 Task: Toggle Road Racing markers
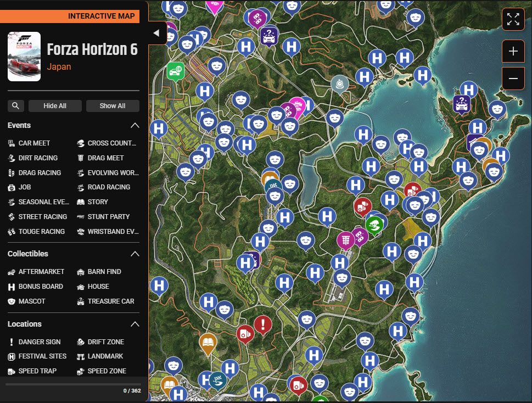[x=104, y=187]
